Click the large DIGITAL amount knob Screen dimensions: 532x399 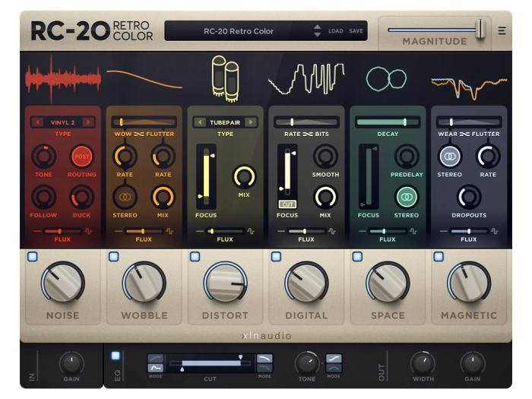pyautogui.click(x=306, y=282)
